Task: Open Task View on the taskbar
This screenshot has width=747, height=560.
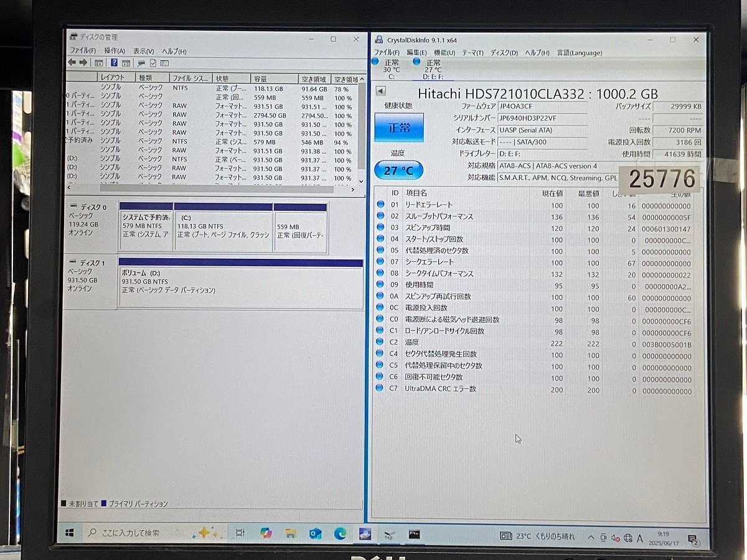Action: click(x=240, y=533)
